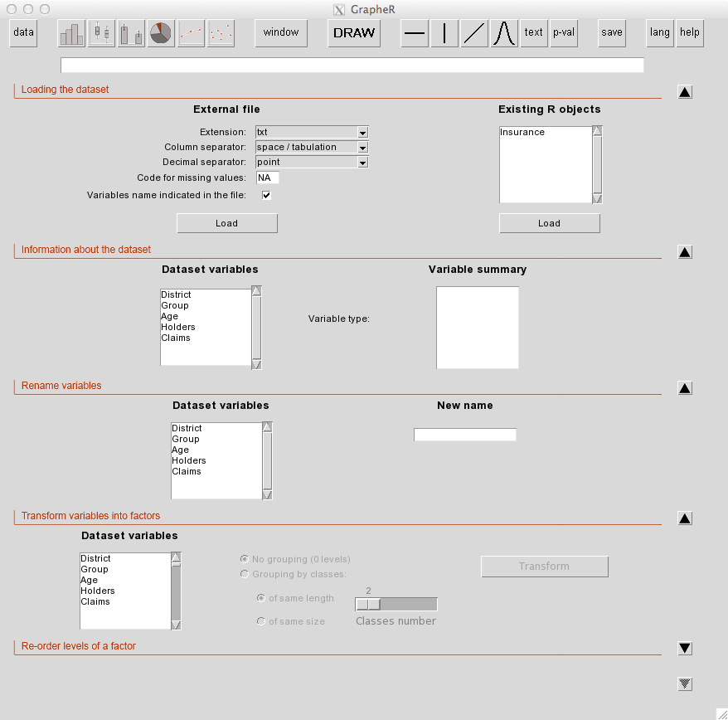This screenshot has height=720, width=728.
Task: Open the Column separator dropdown
Action: [312, 148]
